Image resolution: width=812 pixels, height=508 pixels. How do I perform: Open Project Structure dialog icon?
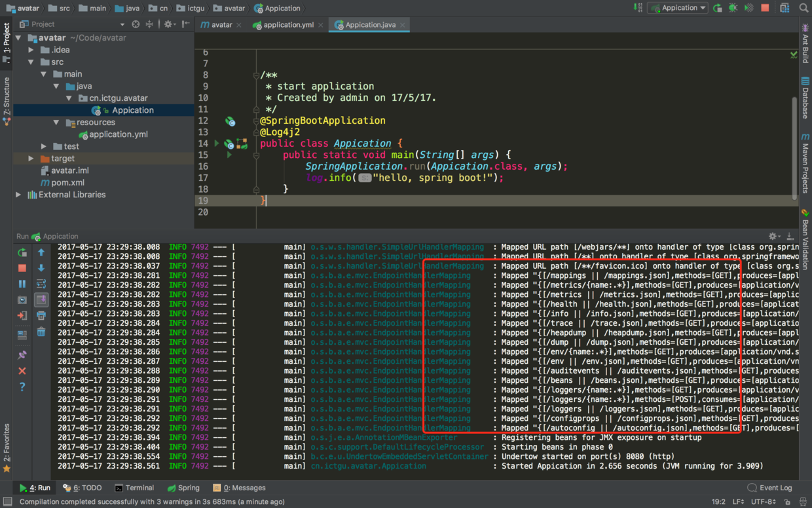tap(784, 8)
